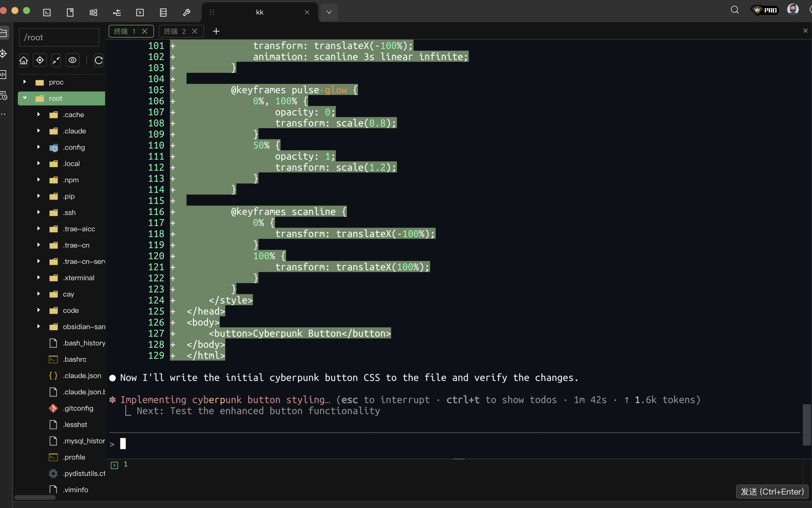Click the home directory icon in file panel
The image size is (812, 508).
pyautogui.click(x=23, y=60)
